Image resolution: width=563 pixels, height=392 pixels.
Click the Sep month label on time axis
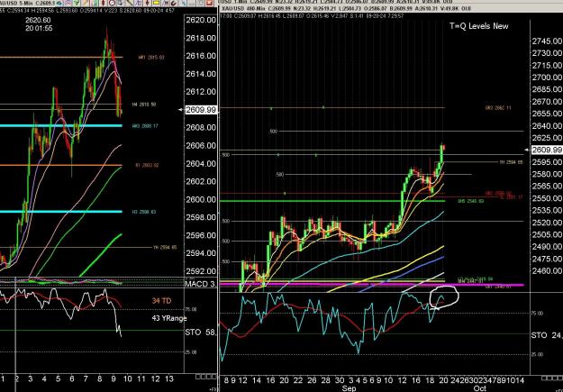click(349, 388)
